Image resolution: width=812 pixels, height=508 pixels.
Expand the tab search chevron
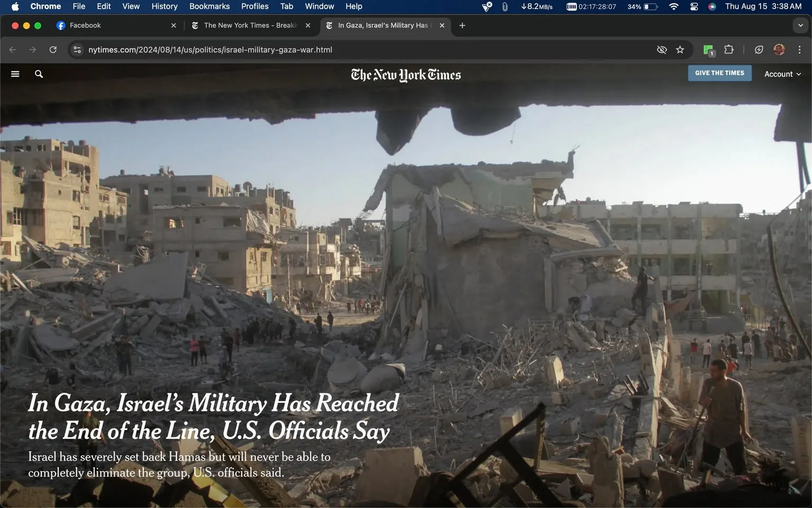(800, 25)
